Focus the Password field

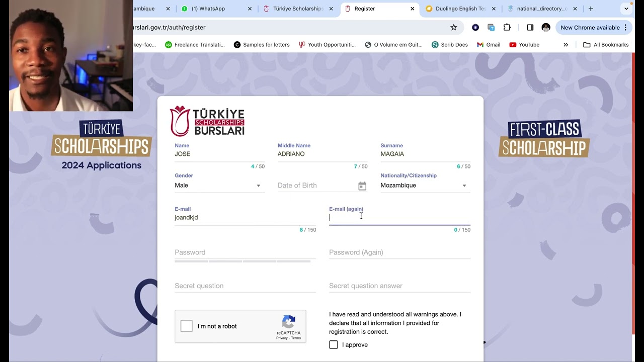click(x=245, y=252)
